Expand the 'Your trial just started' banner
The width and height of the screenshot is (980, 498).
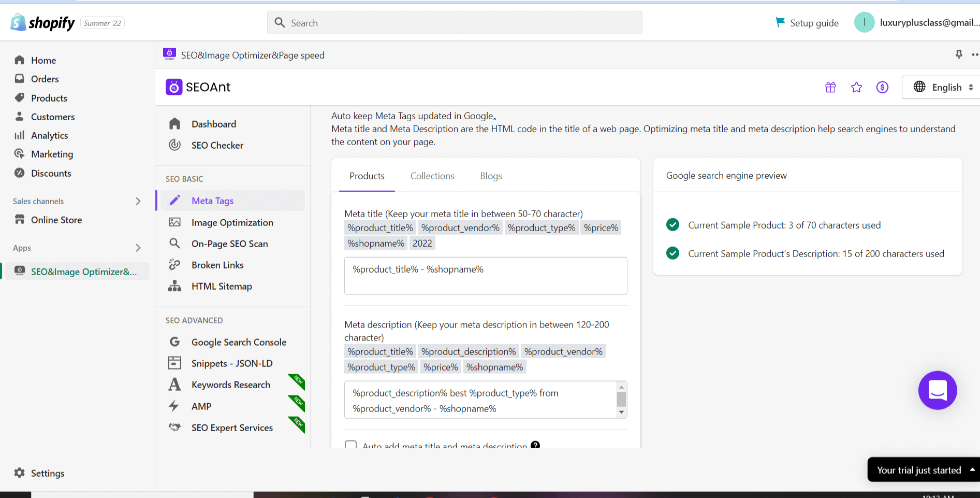924,469
